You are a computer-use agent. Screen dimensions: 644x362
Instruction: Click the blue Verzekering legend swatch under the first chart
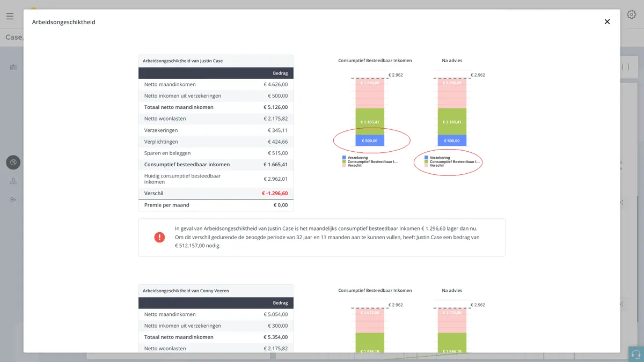pos(344,158)
